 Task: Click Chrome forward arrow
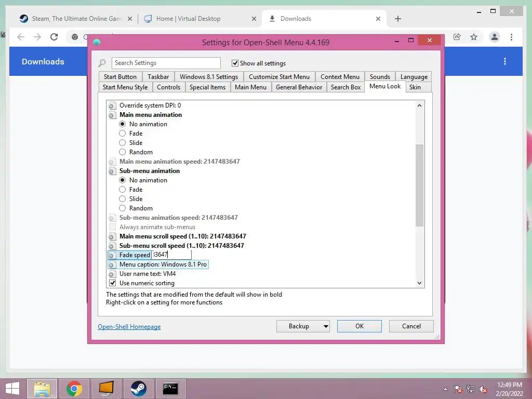(37, 37)
